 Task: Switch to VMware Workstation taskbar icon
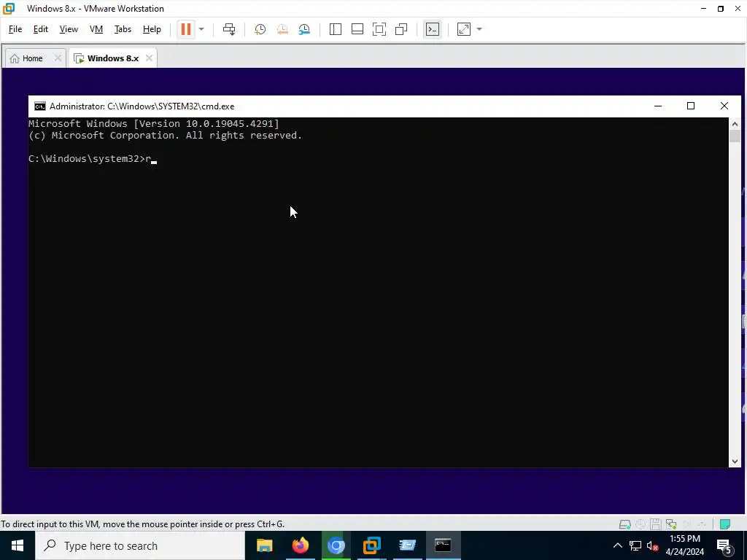371,545
